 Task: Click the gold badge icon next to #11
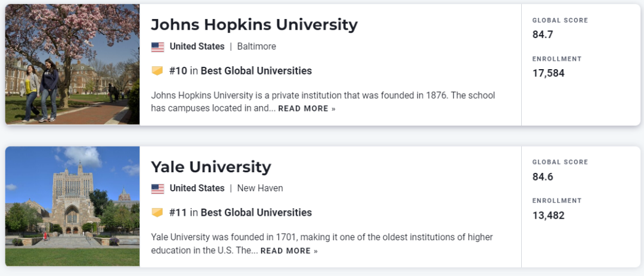pos(157,213)
